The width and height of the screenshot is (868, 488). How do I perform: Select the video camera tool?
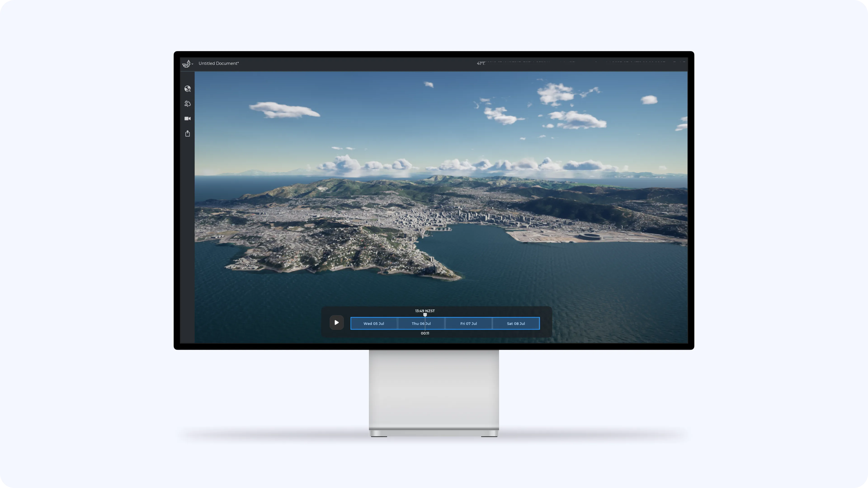point(188,119)
